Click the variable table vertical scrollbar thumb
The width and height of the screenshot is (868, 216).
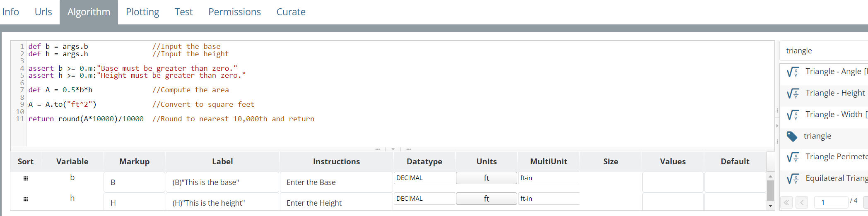coord(770,190)
